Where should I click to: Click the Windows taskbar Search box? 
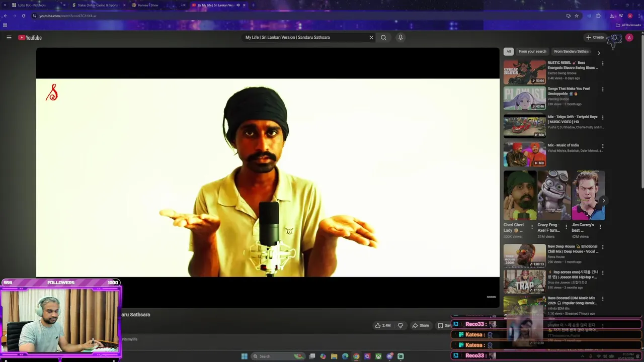tap(278, 356)
